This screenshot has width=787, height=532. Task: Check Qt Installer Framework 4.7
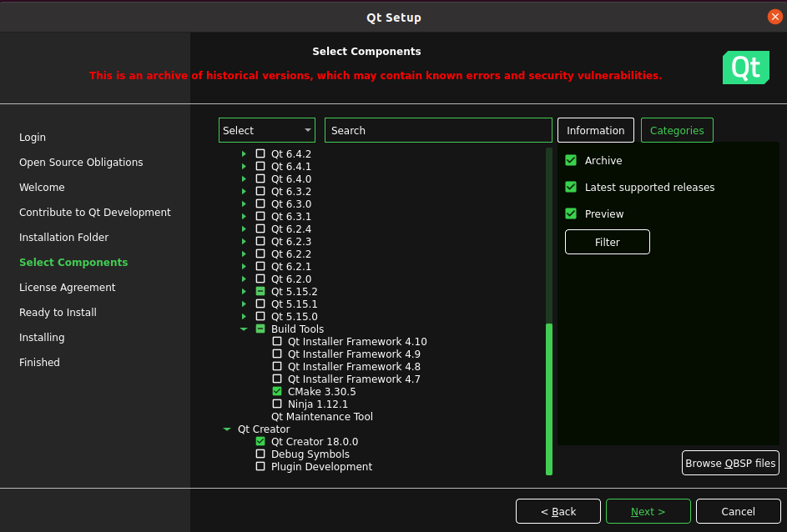[x=277, y=379]
